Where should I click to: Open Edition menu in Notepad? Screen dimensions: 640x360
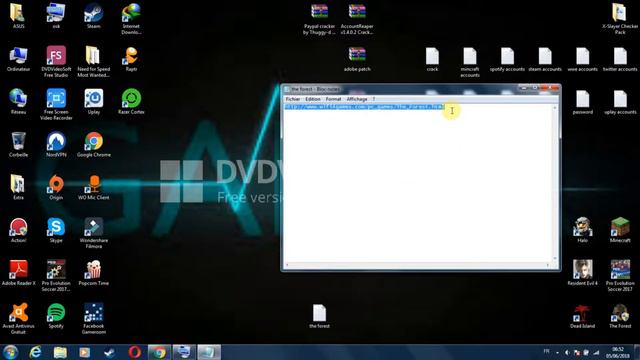point(313,99)
